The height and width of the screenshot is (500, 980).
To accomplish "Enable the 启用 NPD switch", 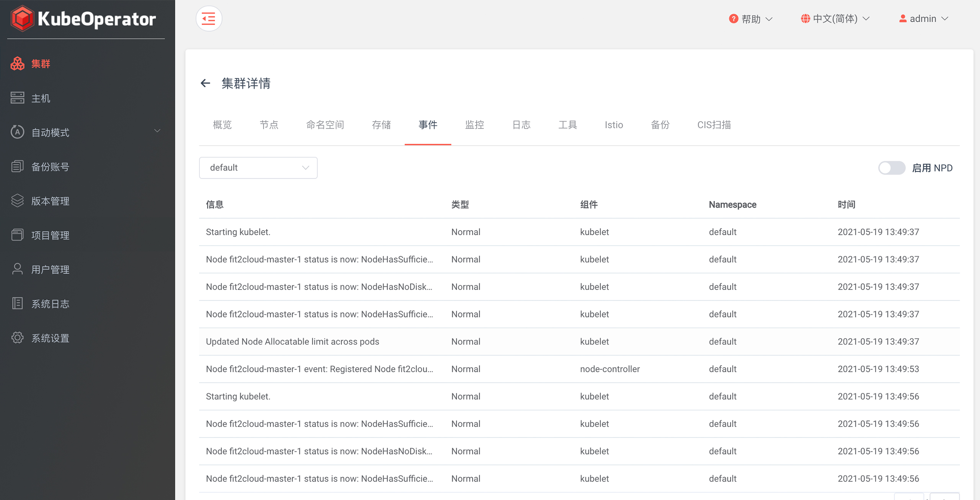I will click(x=892, y=168).
